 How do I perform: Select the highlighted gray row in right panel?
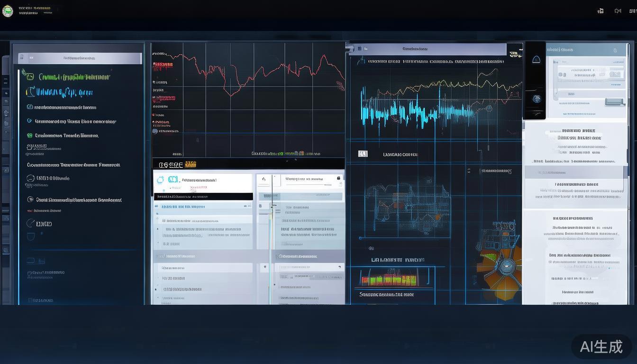tap(575, 173)
